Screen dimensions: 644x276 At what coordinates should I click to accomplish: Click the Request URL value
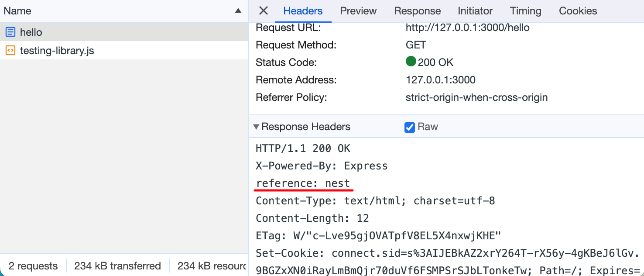467,28
